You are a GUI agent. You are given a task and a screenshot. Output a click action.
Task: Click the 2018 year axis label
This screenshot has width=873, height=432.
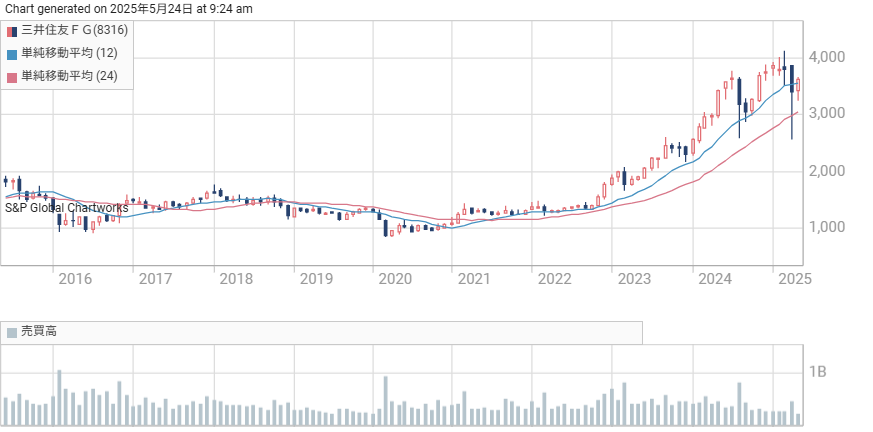236,279
